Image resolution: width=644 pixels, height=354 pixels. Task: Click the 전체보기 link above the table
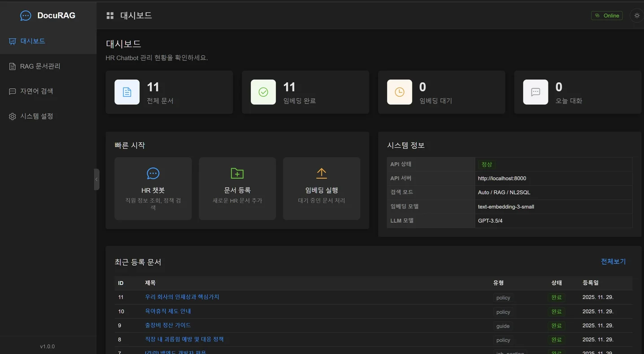coord(613,261)
